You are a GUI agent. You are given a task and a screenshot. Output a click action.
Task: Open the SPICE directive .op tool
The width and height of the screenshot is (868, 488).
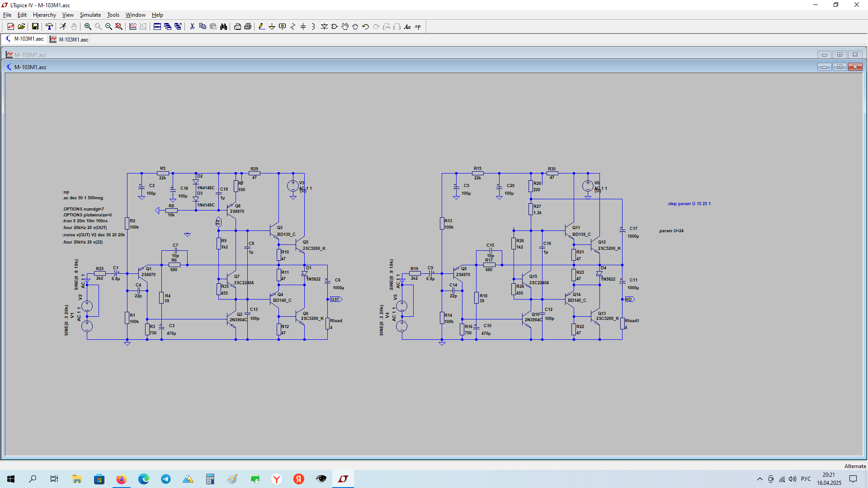pyautogui.click(x=418, y=27)
